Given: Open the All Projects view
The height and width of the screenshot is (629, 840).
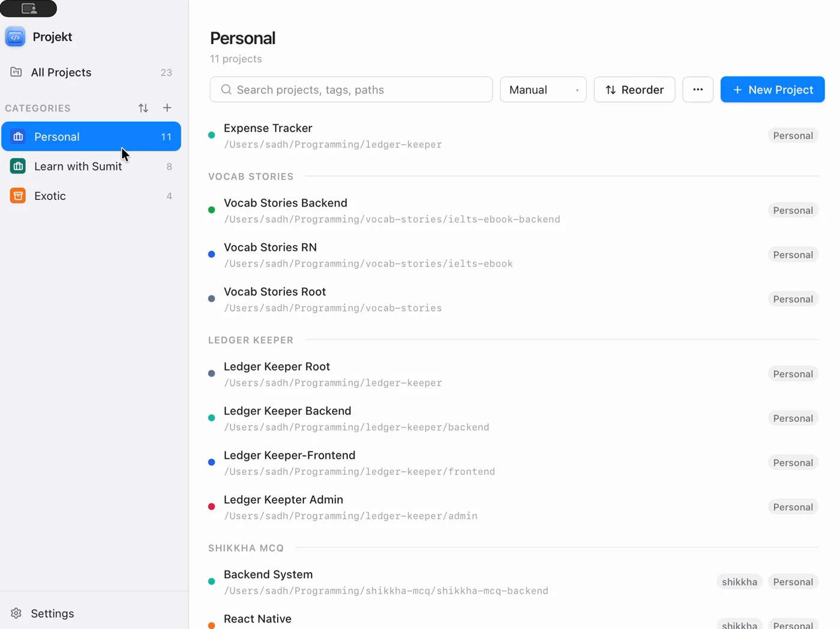Looking at the screenshot, I should tap(91, 72).
